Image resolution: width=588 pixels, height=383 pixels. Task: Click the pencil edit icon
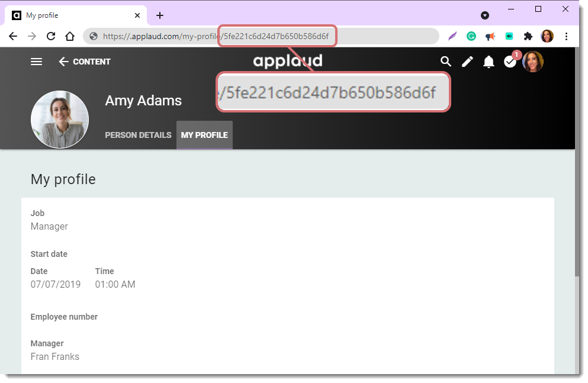coord(467,62)
